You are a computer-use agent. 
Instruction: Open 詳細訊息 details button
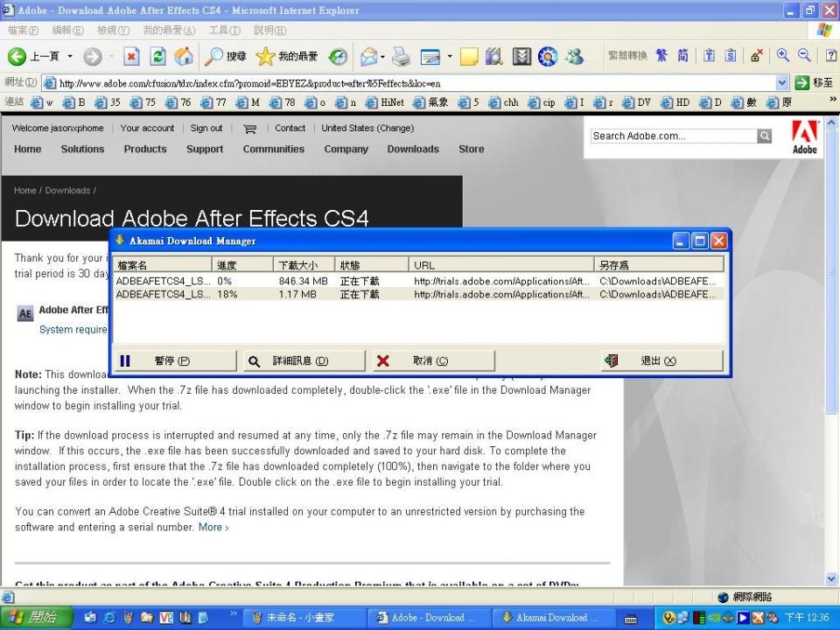click(302, 360)
